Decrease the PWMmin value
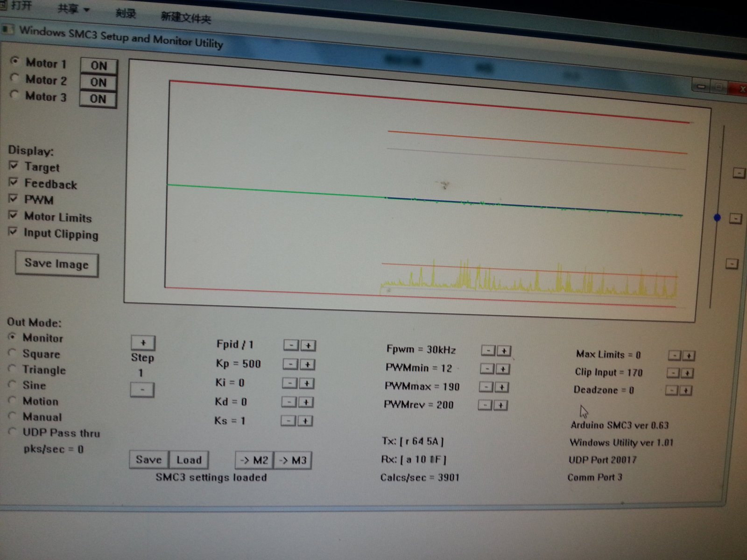Image resolution: width=747 pixels, height=560 pixels. [487, 369]
